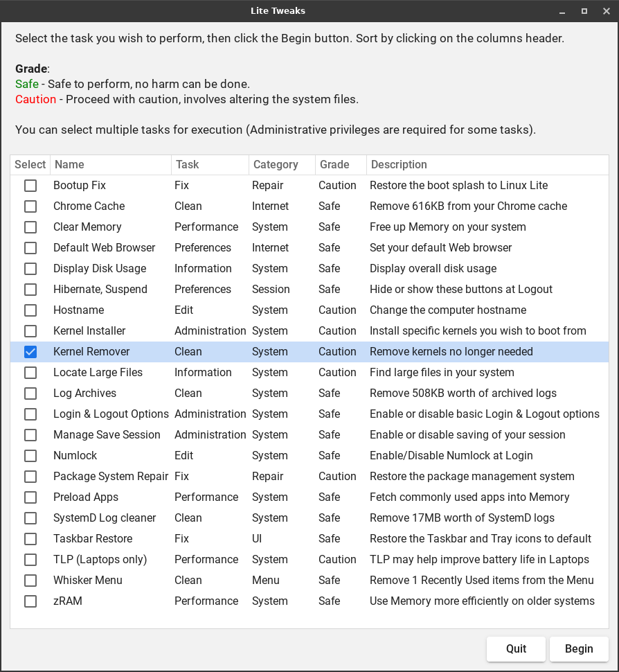Toggle the Whisker Menu checkbox
The height and width of the screenshot is (672, 619).
(x=30, y=581)
